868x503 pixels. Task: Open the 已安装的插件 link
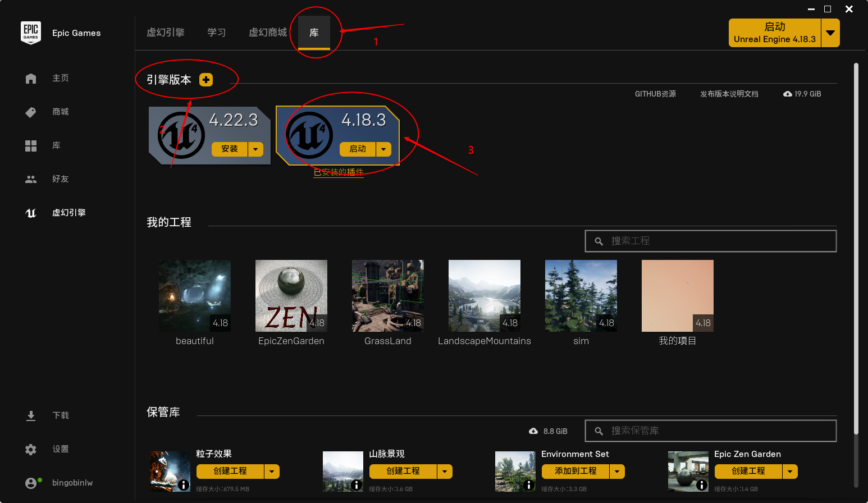pos(339,172)
